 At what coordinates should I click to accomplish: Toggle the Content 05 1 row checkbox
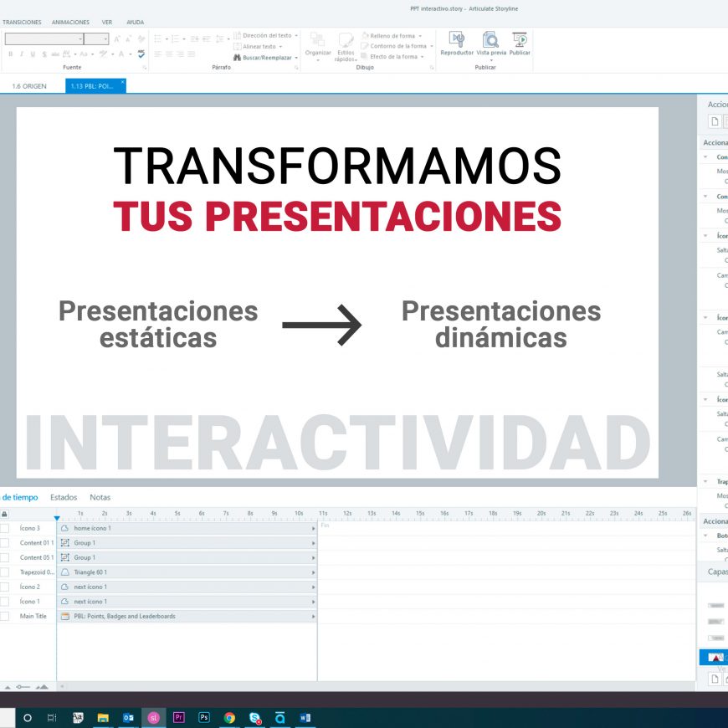click(x=4, y=557)
